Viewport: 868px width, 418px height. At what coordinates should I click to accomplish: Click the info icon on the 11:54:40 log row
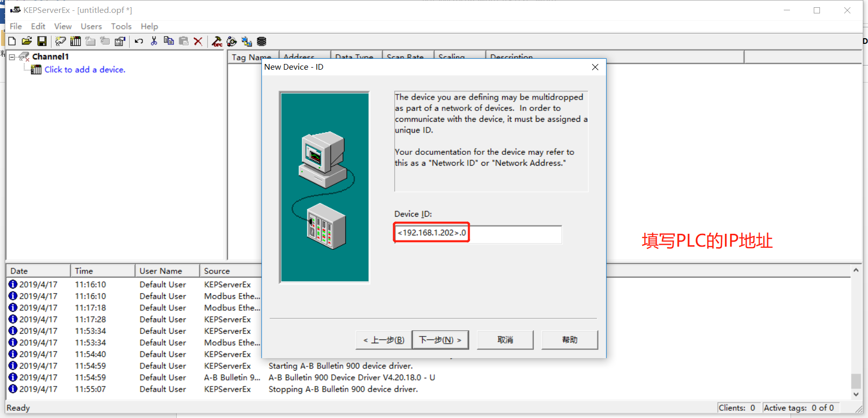pos(13,355)
